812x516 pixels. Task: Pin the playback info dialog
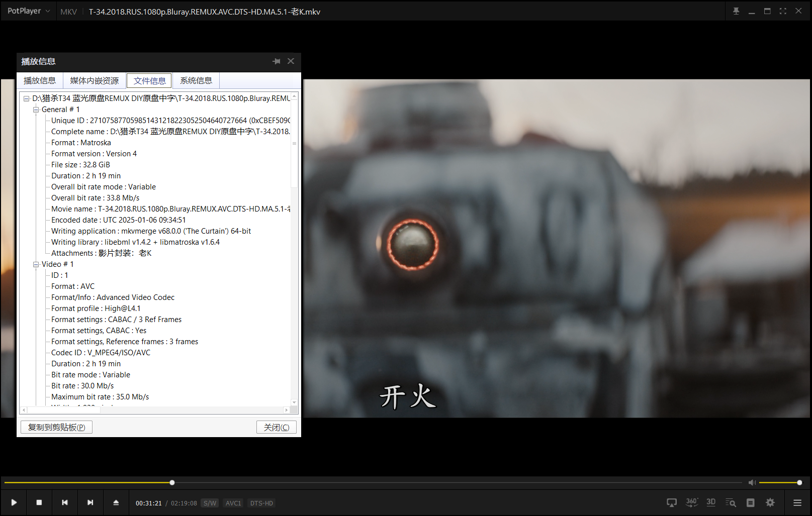[277, 61]
